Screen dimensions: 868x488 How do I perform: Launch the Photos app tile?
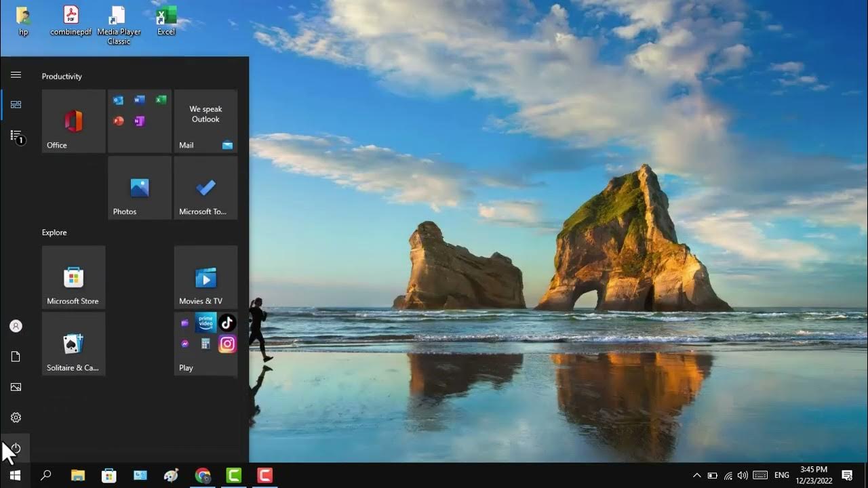coord(140,188)
